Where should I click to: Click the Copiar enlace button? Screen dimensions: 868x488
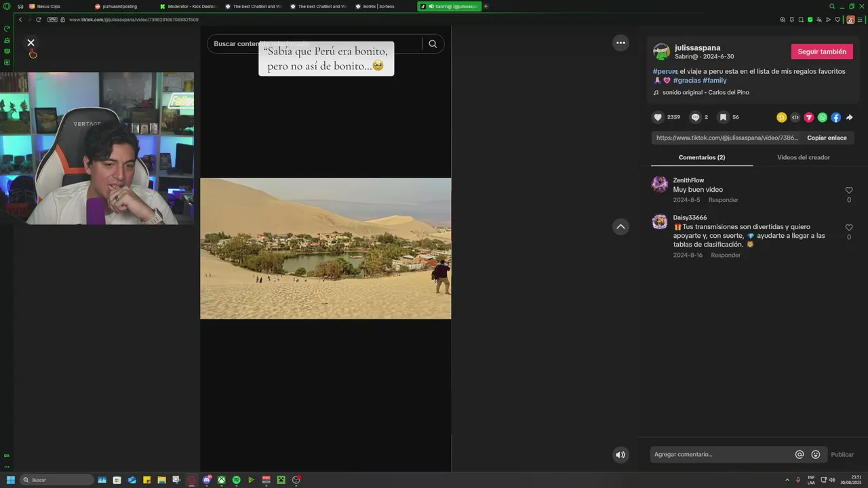tap(827, 138)
